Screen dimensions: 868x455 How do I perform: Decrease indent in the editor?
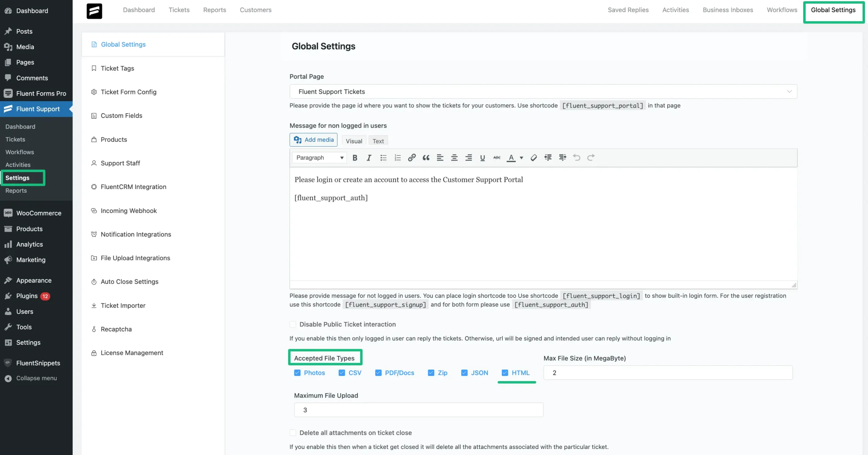point(548,157)
